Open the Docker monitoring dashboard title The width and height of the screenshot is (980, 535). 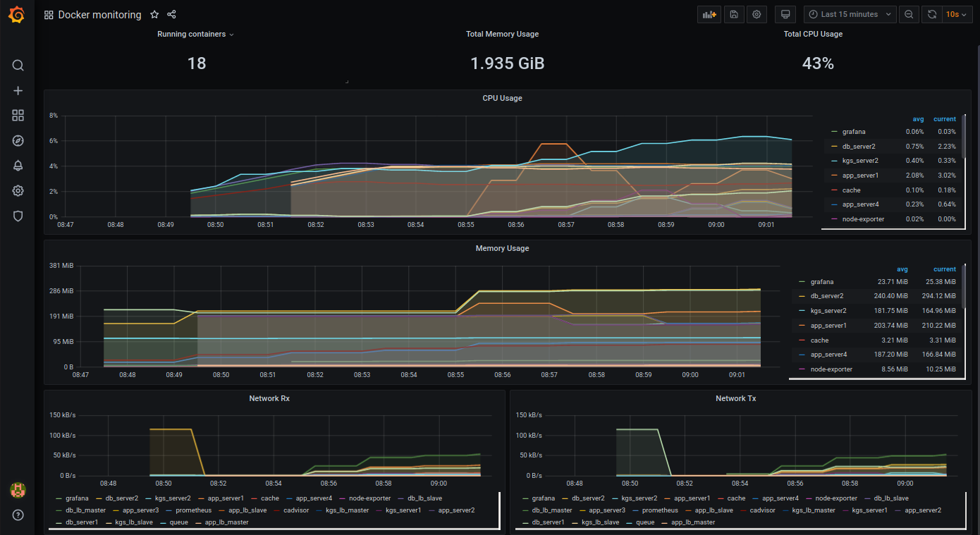99,15
